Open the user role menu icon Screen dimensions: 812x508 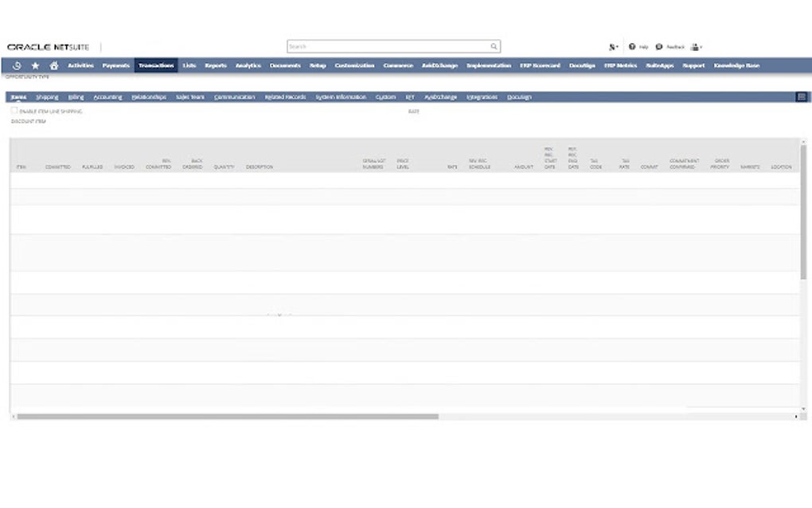point(697,47)
